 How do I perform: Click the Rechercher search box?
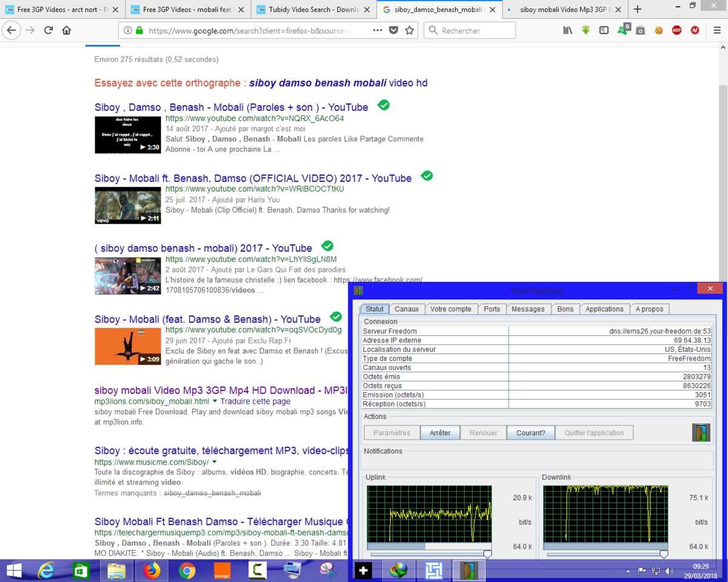point(470,30)
